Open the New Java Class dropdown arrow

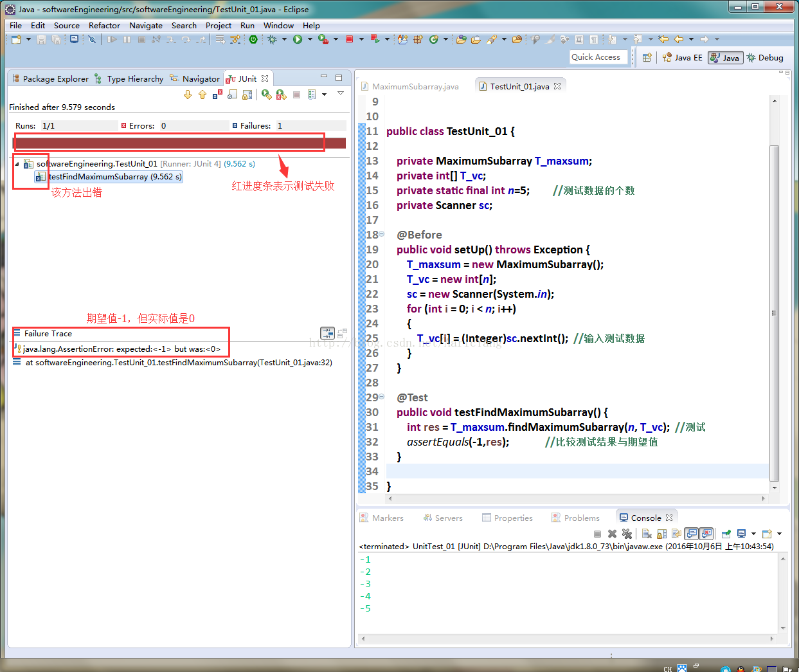[x=445, y=39]
